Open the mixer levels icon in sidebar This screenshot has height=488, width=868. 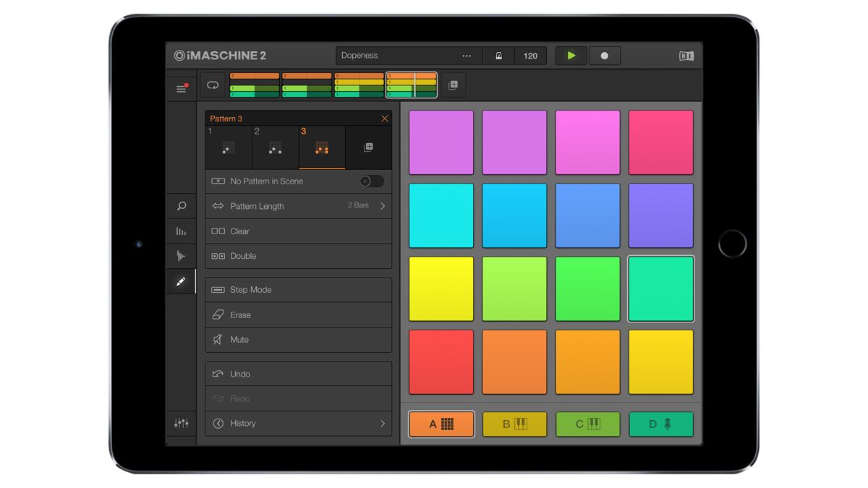coord(181,231)
